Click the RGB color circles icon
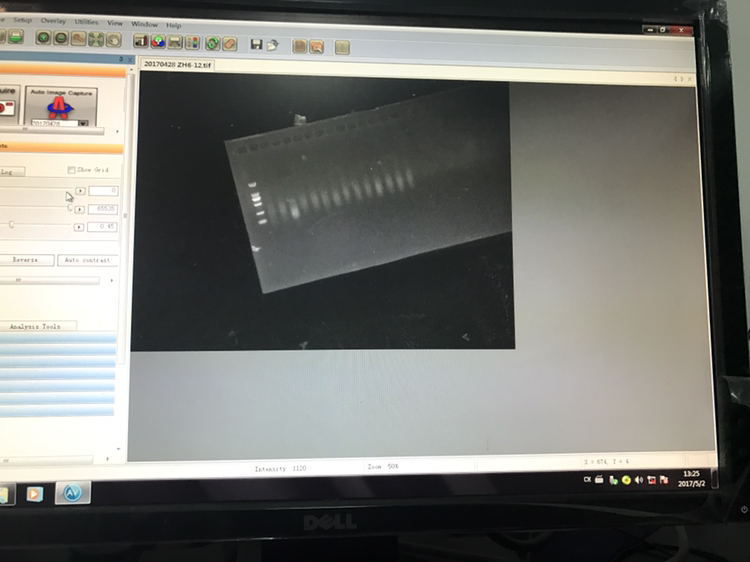750x562 pixels. point(158,42)
